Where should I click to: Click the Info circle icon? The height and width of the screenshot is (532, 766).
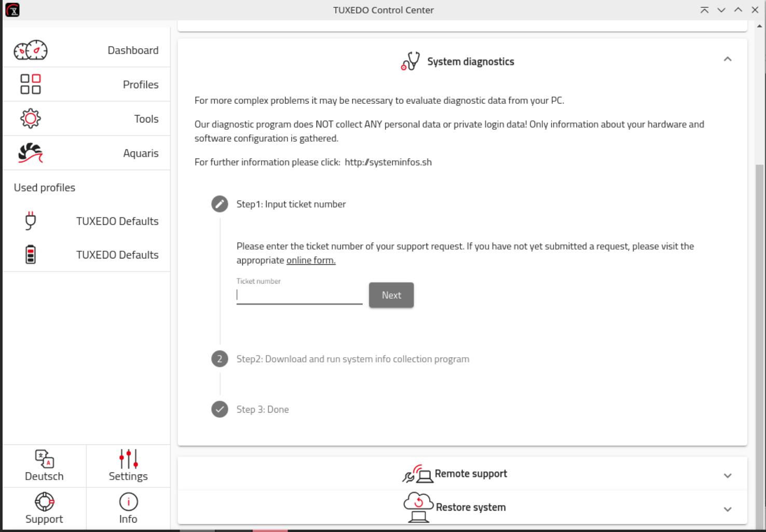(128, 502)
